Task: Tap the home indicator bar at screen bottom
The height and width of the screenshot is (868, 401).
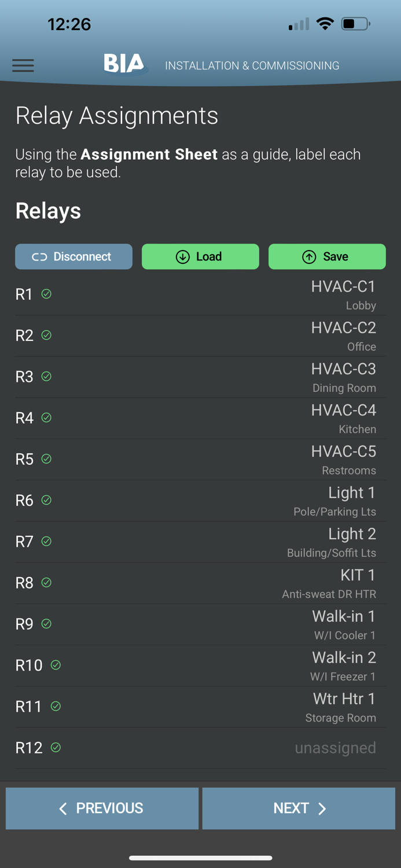Action: (x=200, y=858)
